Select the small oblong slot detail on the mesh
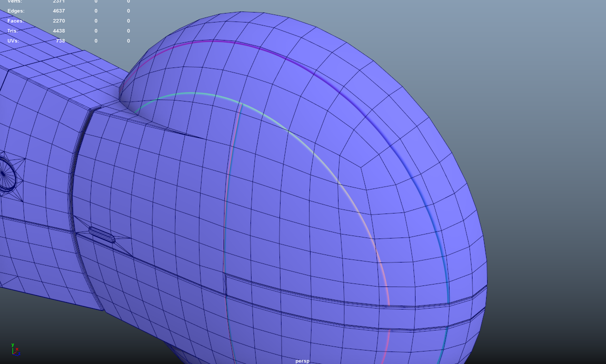The height and width of the screenshot is (364, 606). pos(102,235)
